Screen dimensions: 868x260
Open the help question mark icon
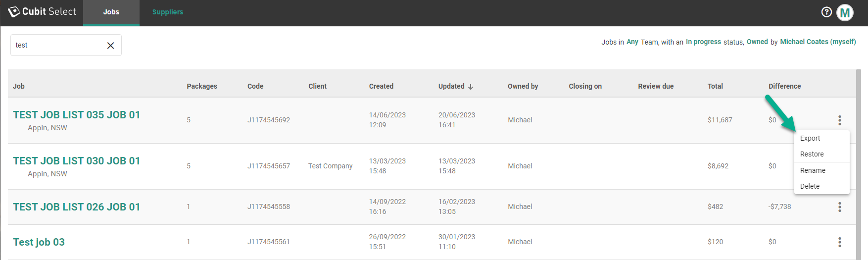(826, 12)
